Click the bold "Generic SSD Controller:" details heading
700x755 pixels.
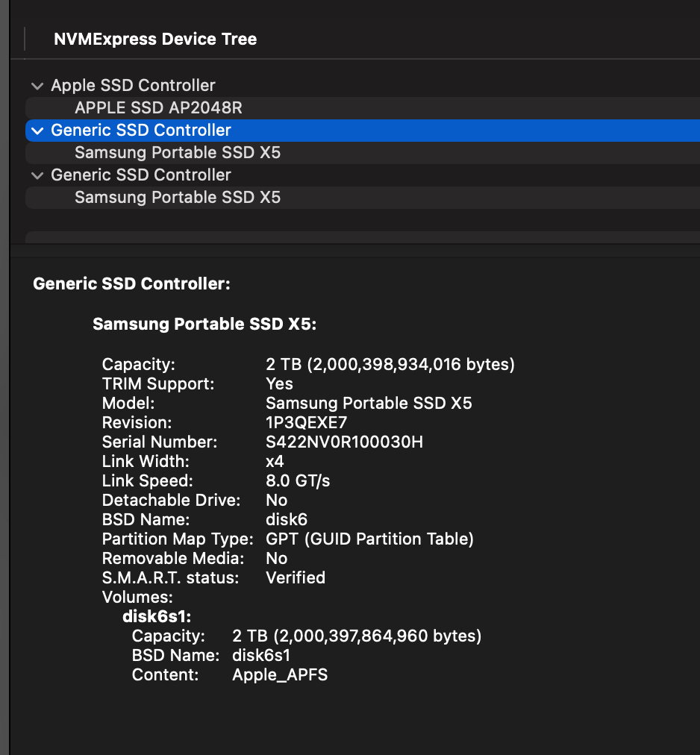point(131,283)
